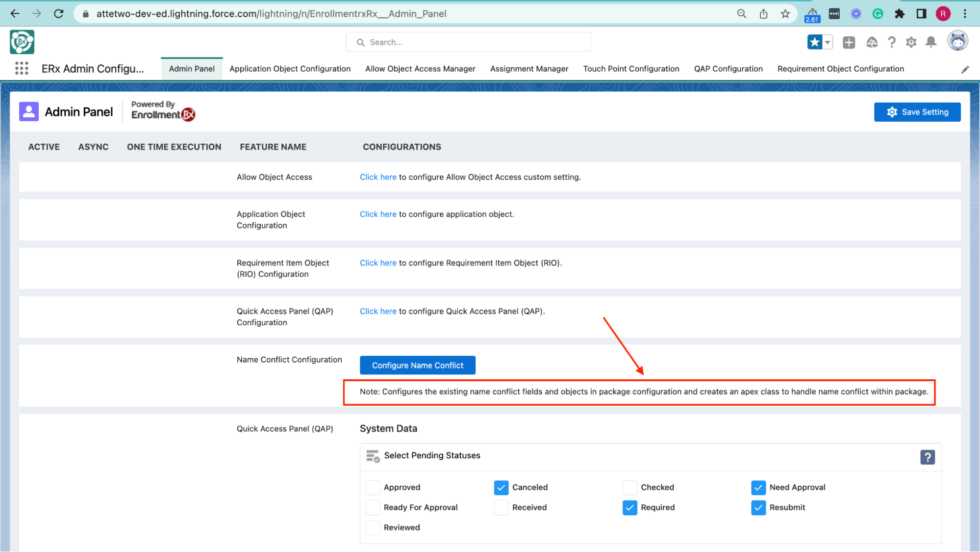Open the notifications bell

[930, 42]
